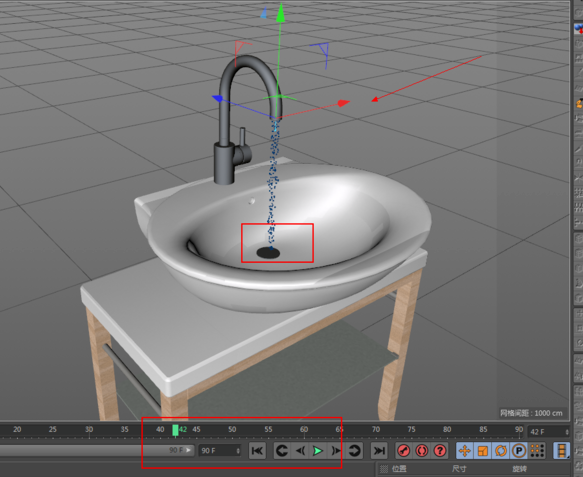
Task: Toggle Autokeying mode
Action: pos(422,451)
